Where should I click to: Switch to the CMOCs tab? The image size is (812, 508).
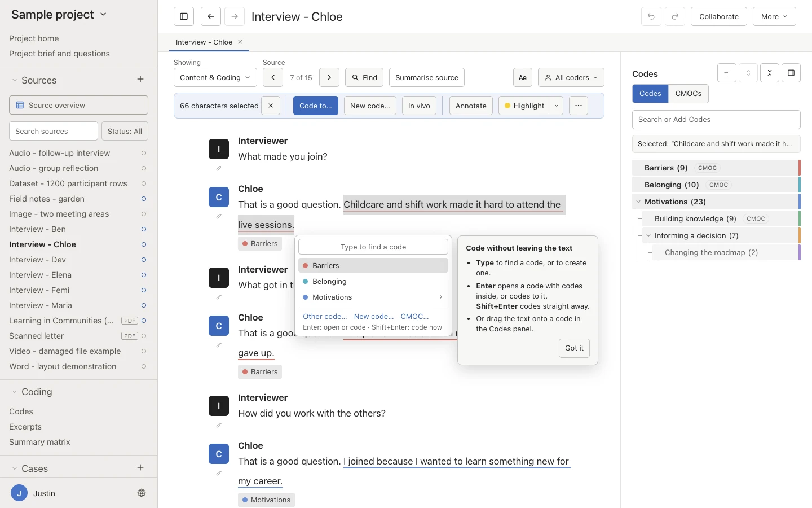[689, 94]
